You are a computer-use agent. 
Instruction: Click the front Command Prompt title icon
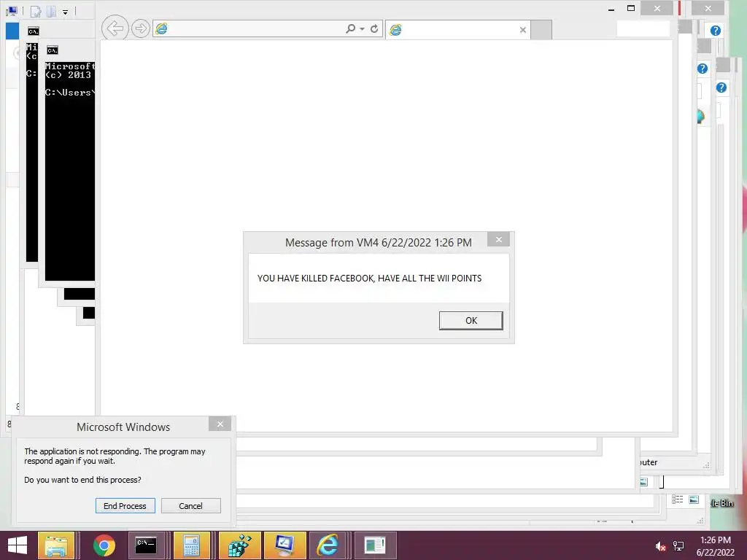52,50
